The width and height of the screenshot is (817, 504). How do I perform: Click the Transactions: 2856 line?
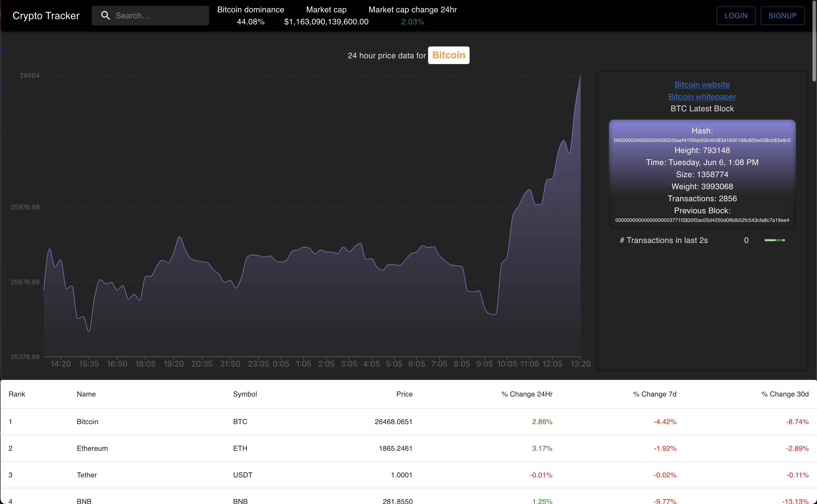pos(702,199)
